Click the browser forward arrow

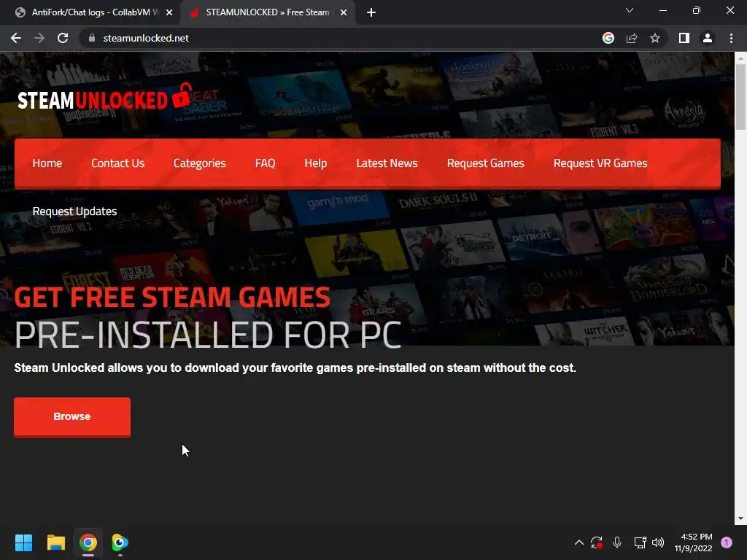(39, 38)
